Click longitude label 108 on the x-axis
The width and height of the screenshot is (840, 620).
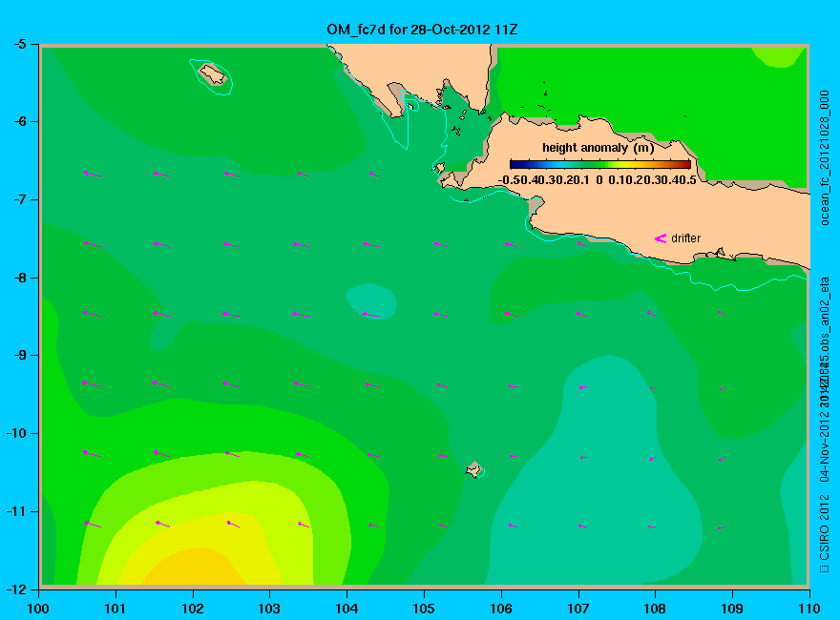[x=655, y=609]
